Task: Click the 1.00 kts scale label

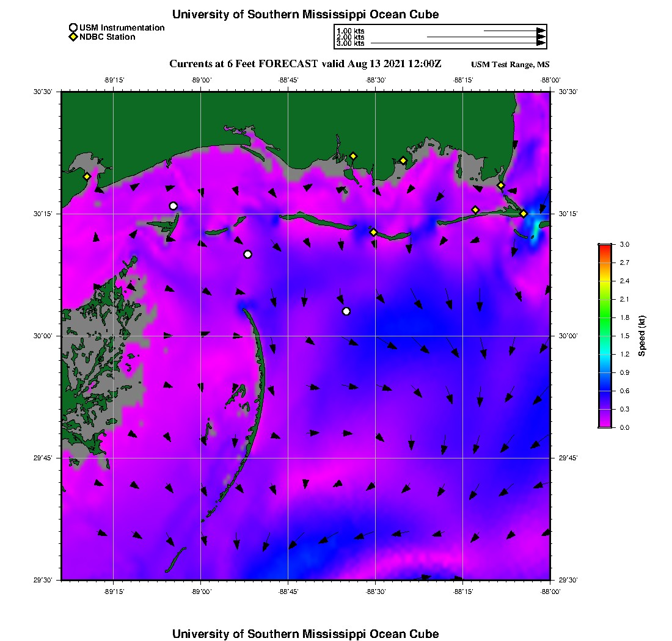Action: [x=350, y=31]
